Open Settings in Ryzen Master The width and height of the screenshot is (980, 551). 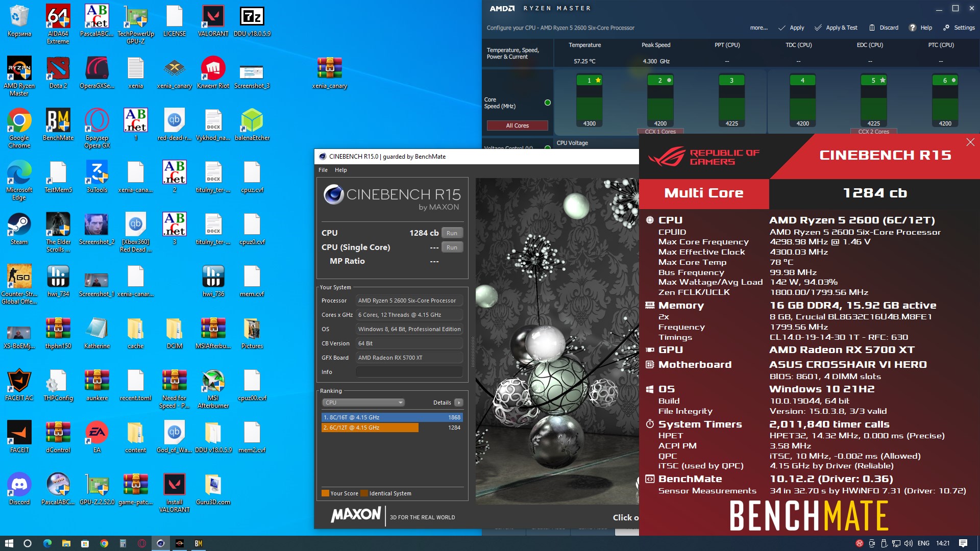tap(959, 28)
